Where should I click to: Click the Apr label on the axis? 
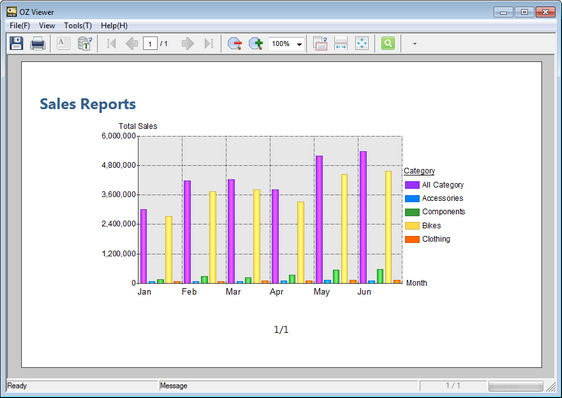[277, 292]
